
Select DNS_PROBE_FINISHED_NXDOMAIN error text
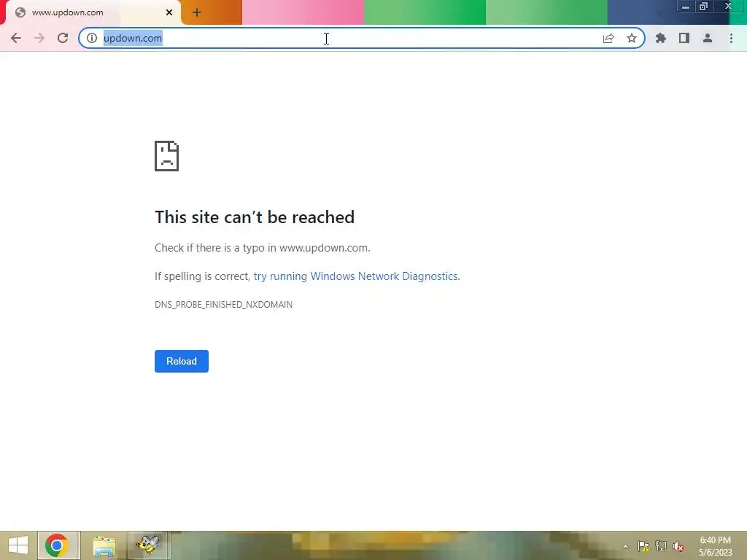click(x=223, y=304)
